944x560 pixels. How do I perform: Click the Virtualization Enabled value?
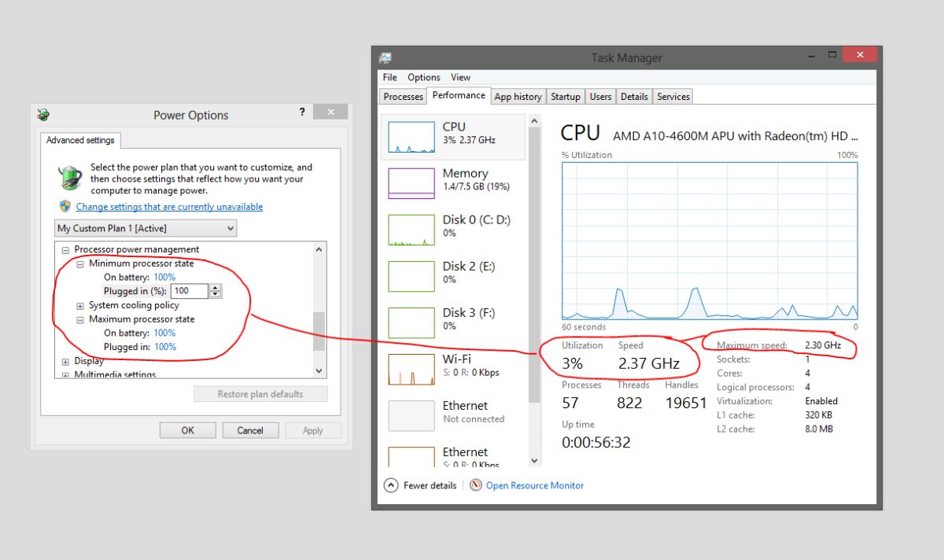(821, 401)
